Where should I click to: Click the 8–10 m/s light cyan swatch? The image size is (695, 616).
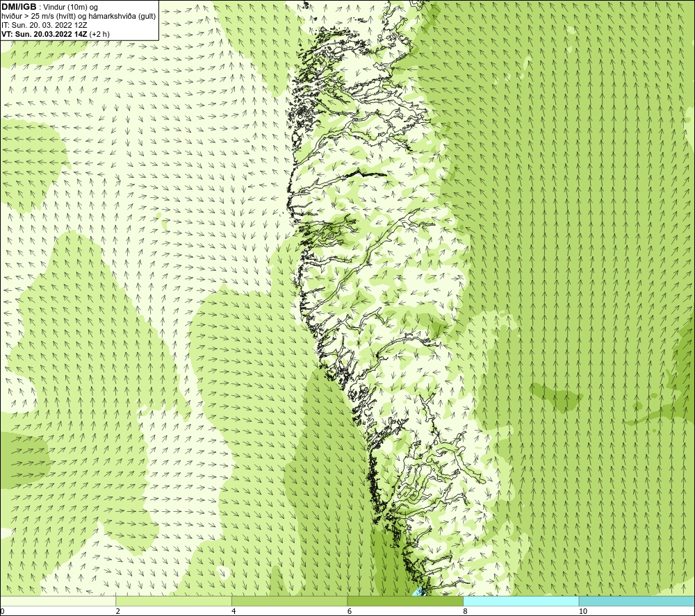point(521,601)
